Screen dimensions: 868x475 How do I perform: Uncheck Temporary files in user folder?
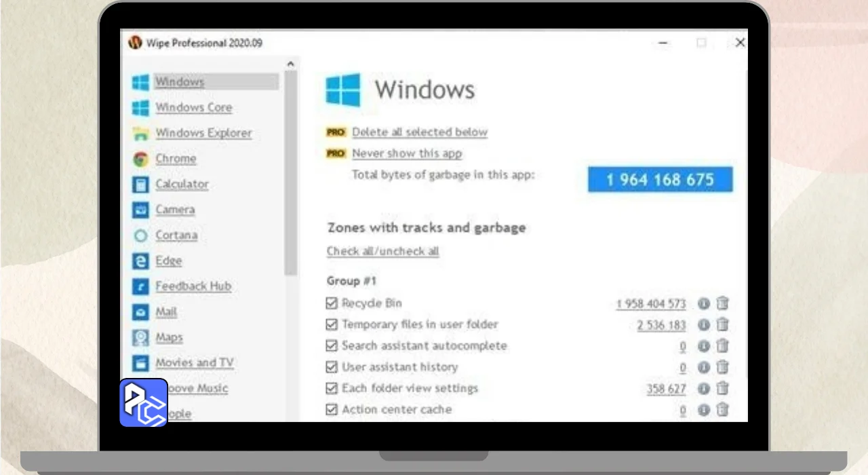[332, 324]
